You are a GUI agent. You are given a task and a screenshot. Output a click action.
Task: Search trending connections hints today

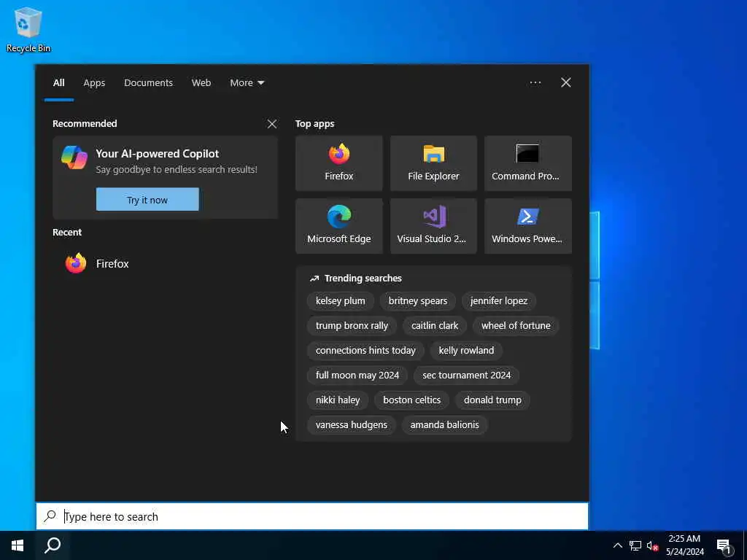pos(365,351)
